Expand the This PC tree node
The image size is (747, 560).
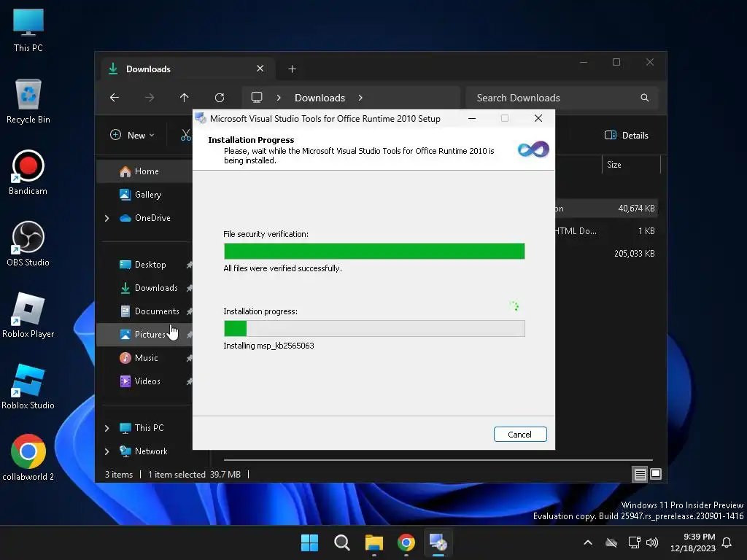click(107, 428)
